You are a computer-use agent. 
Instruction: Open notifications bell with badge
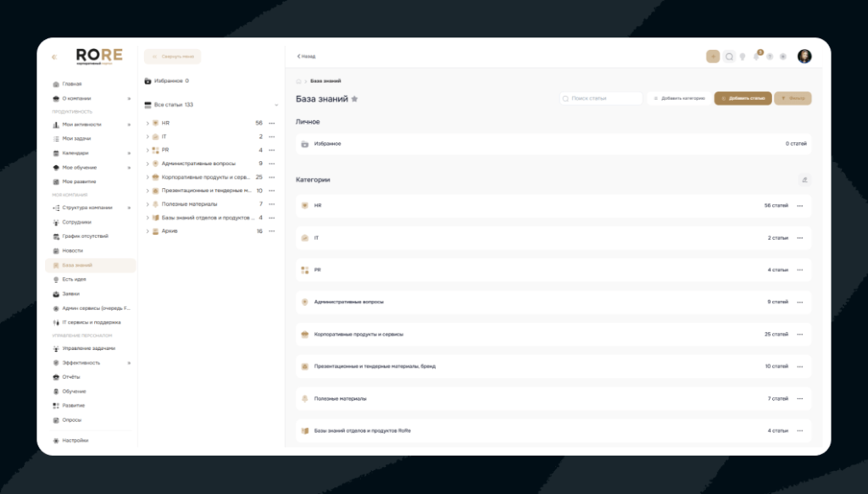coord(757,56)
